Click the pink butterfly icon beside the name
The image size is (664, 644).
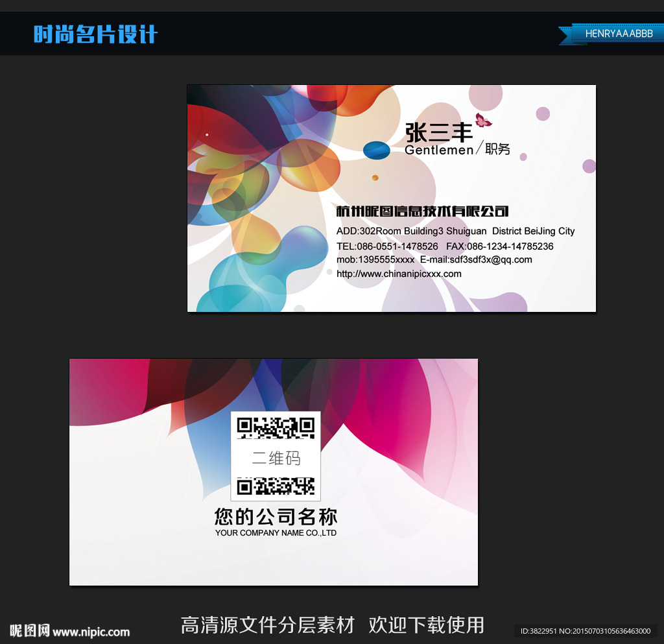click(x=483, y=120)
